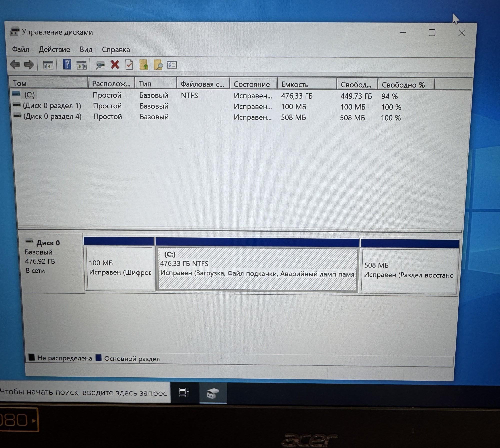Click the Windows taskbar search box
The image size is (500, 448).
pos(85,392)
